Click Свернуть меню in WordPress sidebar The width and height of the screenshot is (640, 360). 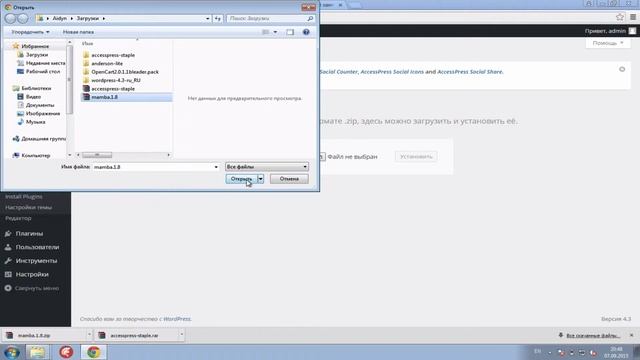point(37,288)
